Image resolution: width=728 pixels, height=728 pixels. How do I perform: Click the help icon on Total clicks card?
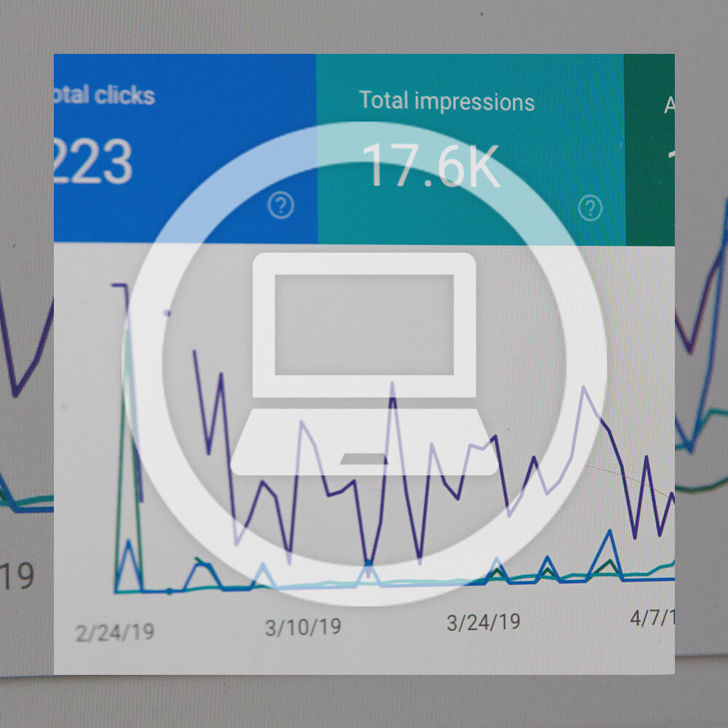coord(280,207)
